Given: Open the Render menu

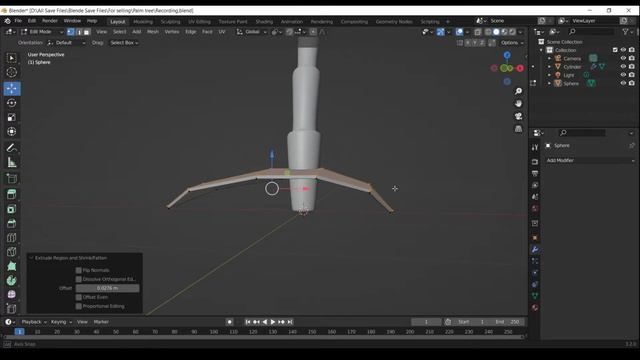Looking at the screenshot, I should pyautogui.click(x=50, y=21).
